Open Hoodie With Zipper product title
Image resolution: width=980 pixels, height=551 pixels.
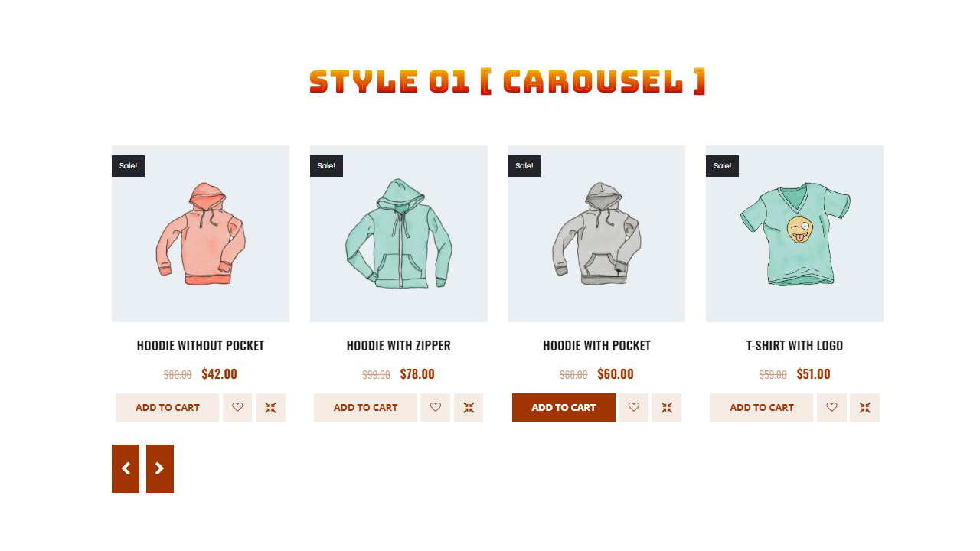click(399, 346)
